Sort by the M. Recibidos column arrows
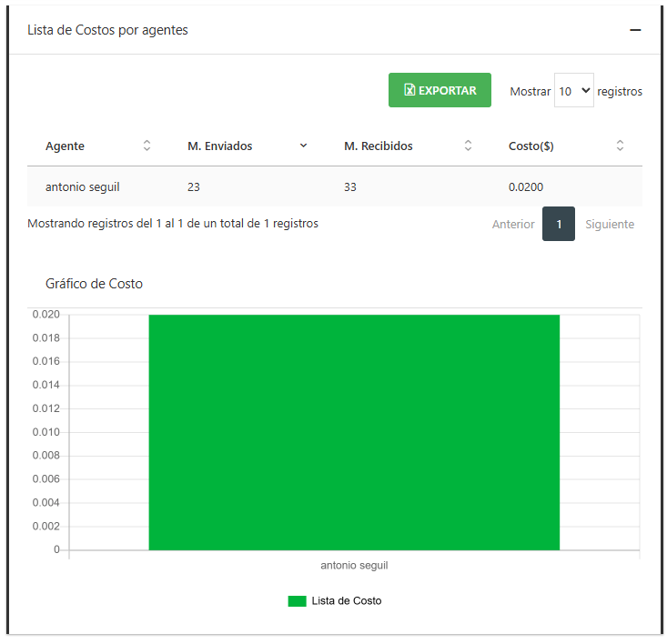Image resolution: width=667 pixels, height=644 pixels. click(x=468, y=146)
